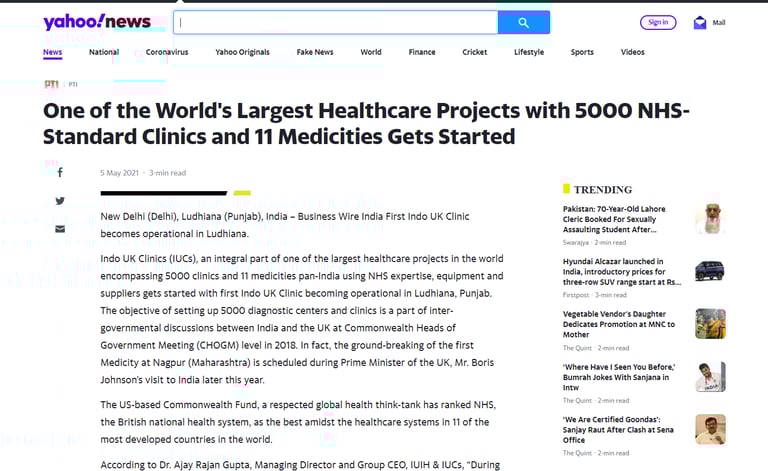Click the Yahoo News logo
The image size is (768, 471).
click(97, 22)
